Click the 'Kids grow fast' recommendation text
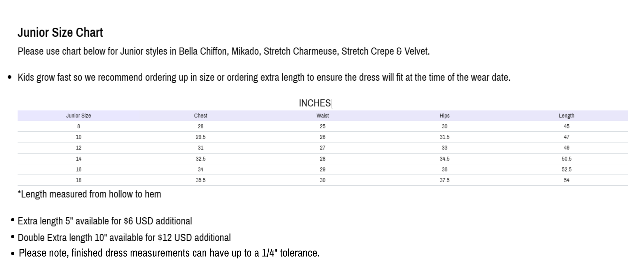The height and width of the screenshot is (274, 644). coord(264,78)
